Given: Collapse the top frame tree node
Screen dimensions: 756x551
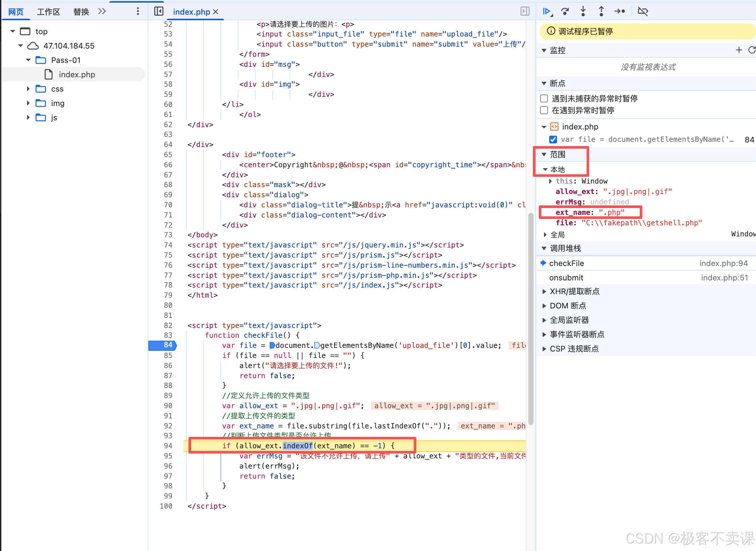Looking at the screenshot, I should [13, 31].
